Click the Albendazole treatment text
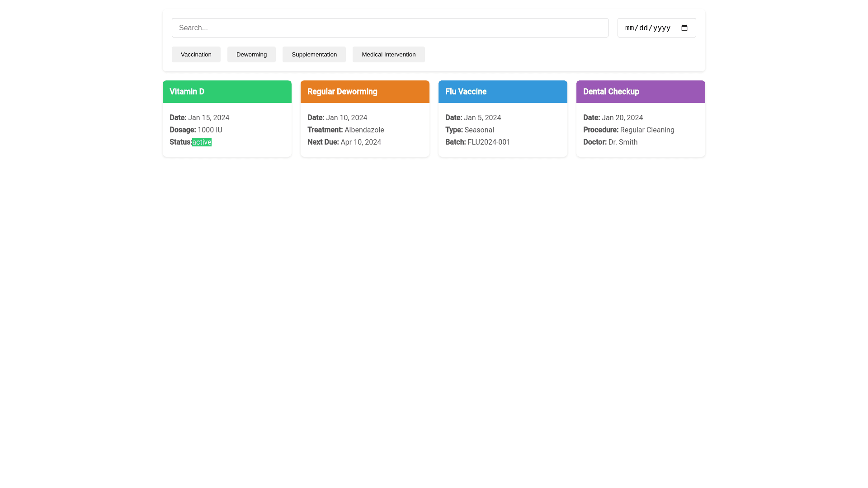The height and width of the screenshot is (488, 868). 364,130
